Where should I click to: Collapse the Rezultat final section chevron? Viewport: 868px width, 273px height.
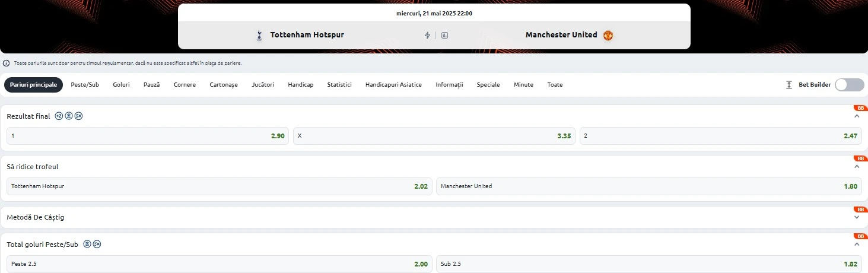pyautogui.click(x=856, y=116)
